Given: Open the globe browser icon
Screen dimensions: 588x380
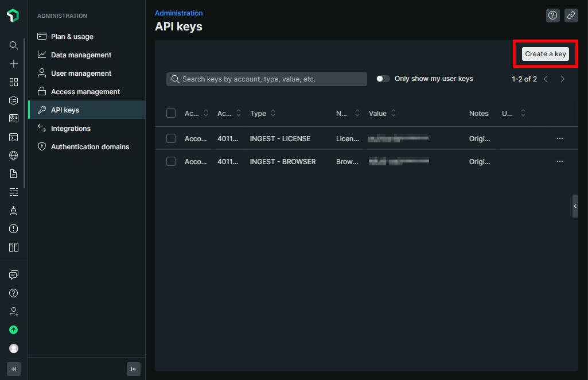Looking at the screenshot, I should click(x=14, y=156).
